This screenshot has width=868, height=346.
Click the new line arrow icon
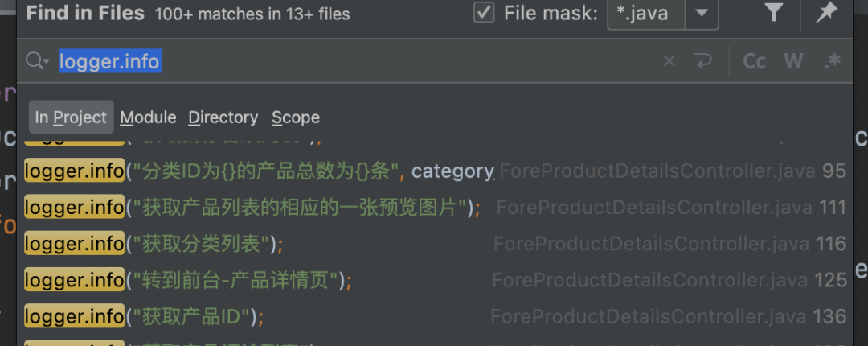click(702, 61)
